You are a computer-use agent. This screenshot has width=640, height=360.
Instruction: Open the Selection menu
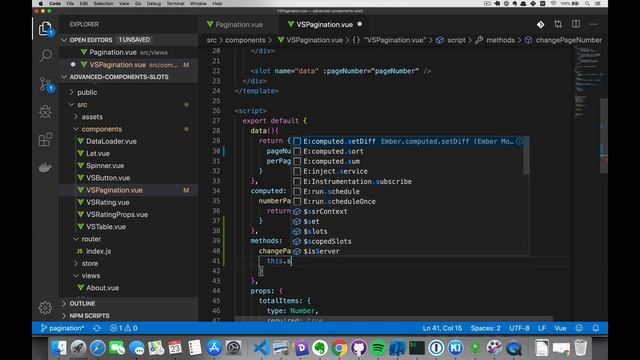point(103,3)
